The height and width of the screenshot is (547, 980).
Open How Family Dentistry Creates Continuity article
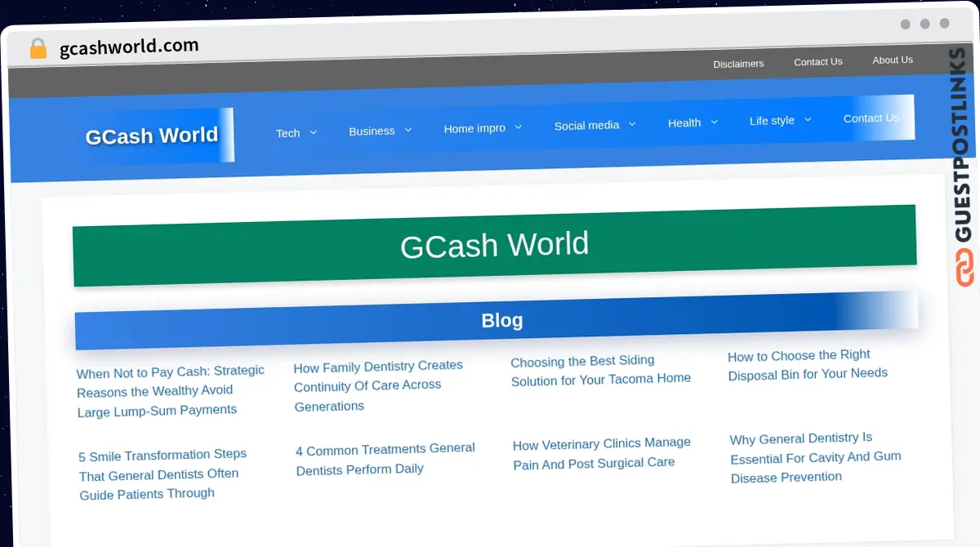coord(379,385)
